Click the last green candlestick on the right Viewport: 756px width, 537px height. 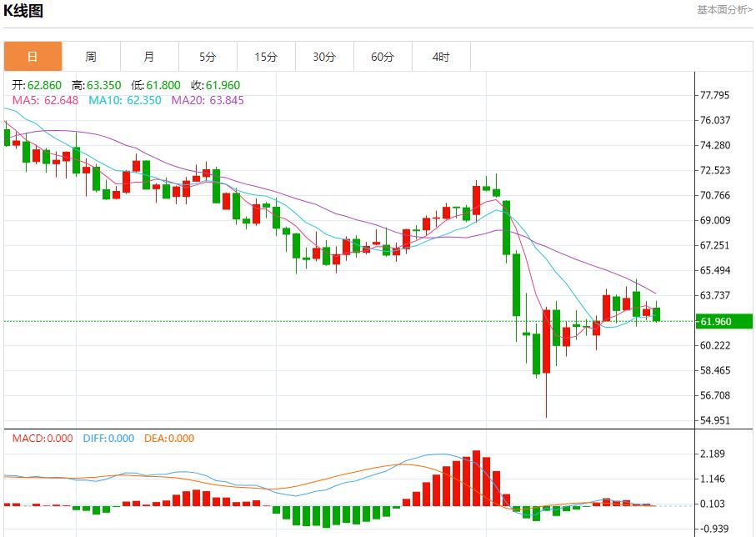pyautogui.click(x=657, y=314)
